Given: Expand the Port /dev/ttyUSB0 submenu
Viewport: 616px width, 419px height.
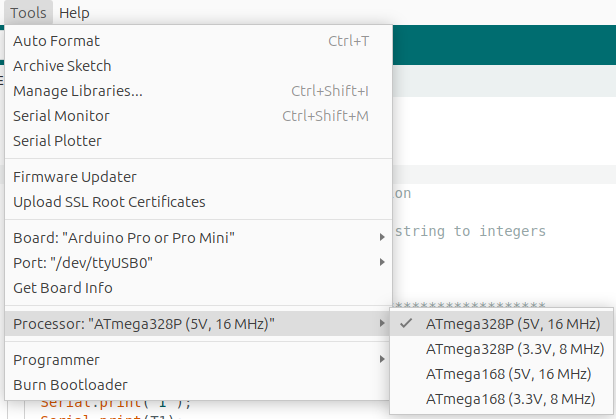Looking at the screenshot, I should [199, 263].
